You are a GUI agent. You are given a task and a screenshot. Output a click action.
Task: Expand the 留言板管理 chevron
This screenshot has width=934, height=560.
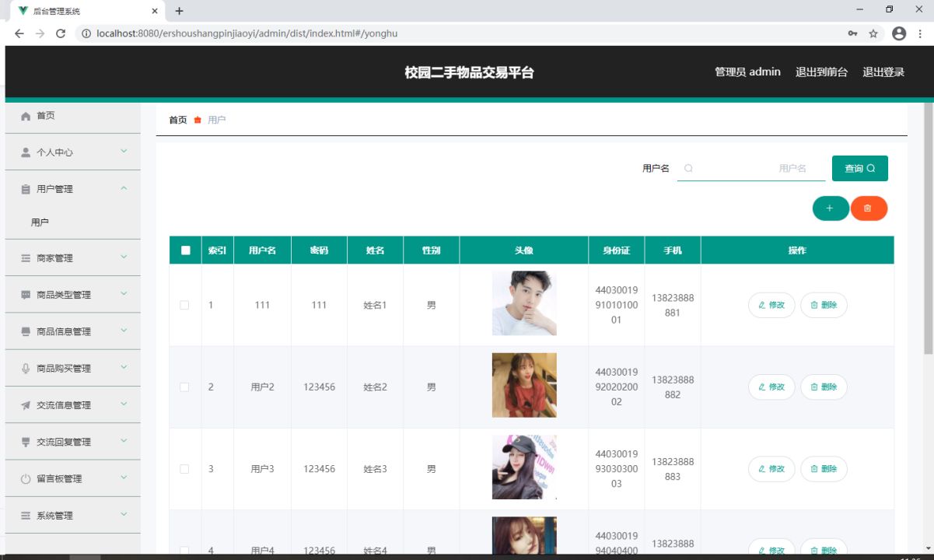[124, 478]
